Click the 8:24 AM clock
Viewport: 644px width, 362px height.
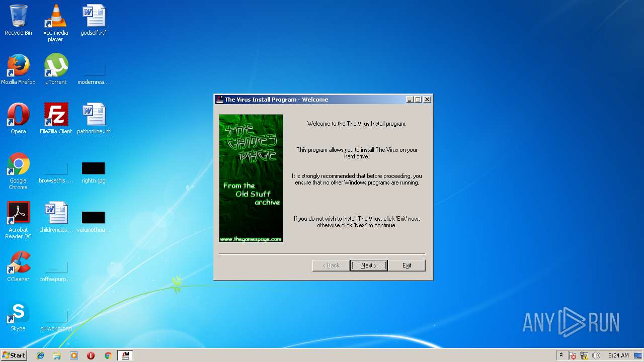point(618,355)
